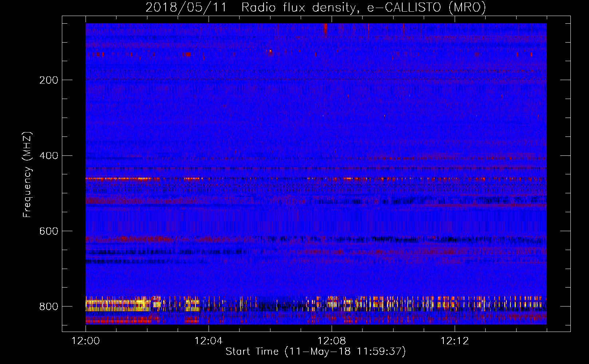Click the 200 frequency tick label
The width and height of the screenshot is (589, 364).
pos(49,80)
